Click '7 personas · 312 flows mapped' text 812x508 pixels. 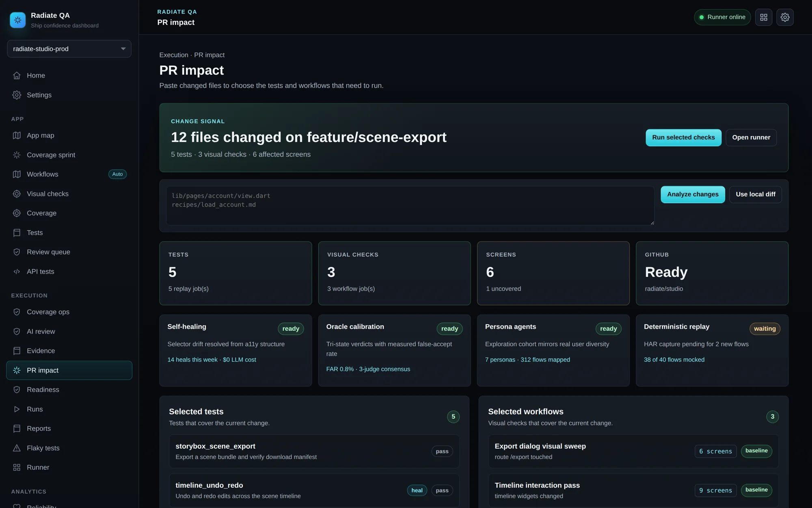click(x=527, y=360)
